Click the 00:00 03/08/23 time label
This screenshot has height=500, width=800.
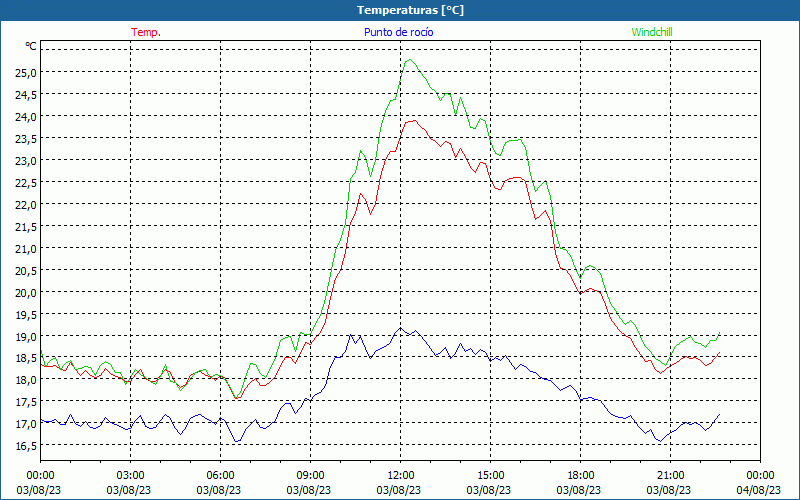coord(39,483)
